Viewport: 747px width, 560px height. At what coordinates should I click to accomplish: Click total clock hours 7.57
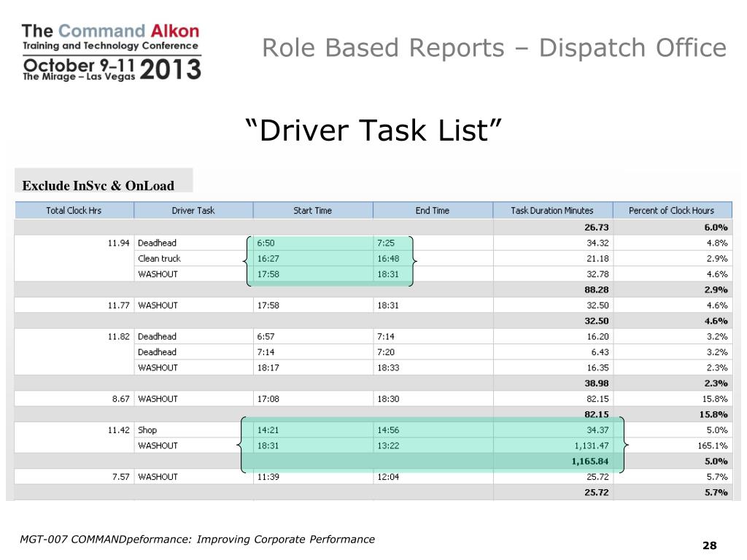click(121, 477)
